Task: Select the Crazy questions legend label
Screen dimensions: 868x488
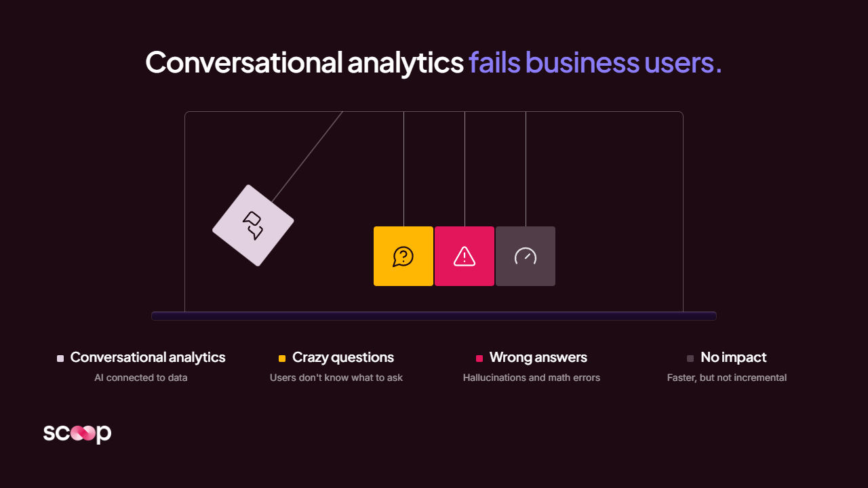Action: [343, 357]
